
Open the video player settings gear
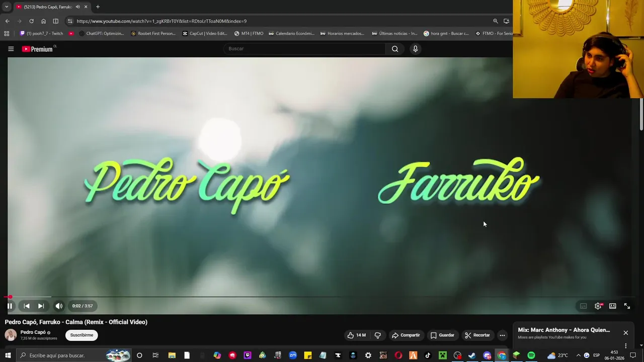point(598,306)
